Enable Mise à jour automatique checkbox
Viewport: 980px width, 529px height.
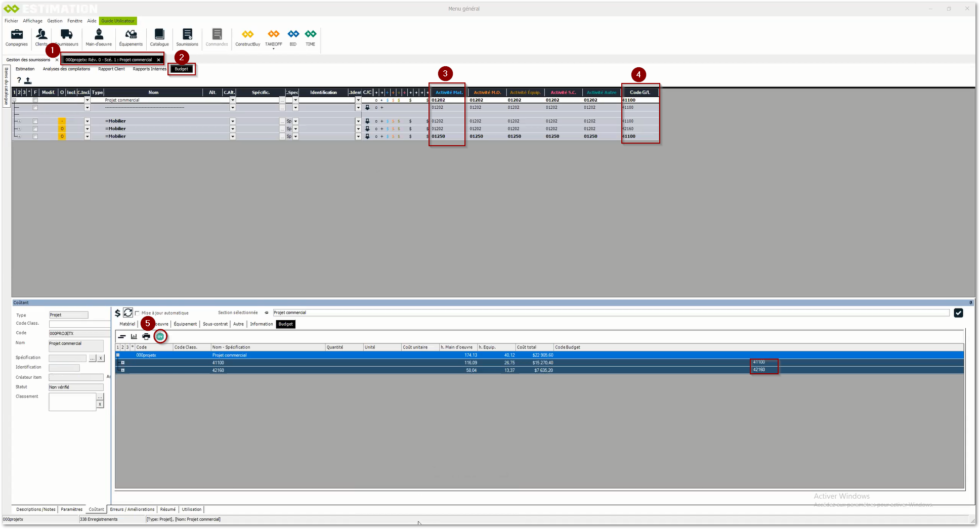(x=137, y=313)
